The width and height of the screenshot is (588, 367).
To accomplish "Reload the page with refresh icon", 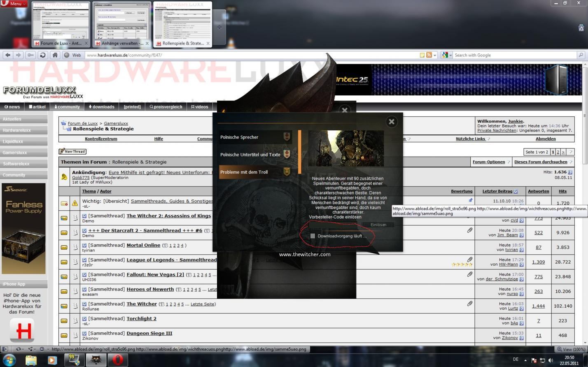I will (x=42, y=55).
